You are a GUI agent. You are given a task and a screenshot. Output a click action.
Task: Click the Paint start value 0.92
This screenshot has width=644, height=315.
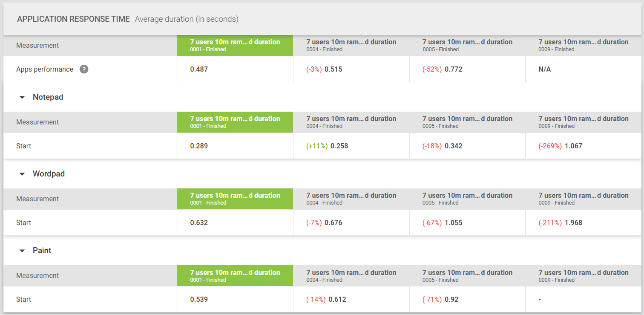[451, 299]
